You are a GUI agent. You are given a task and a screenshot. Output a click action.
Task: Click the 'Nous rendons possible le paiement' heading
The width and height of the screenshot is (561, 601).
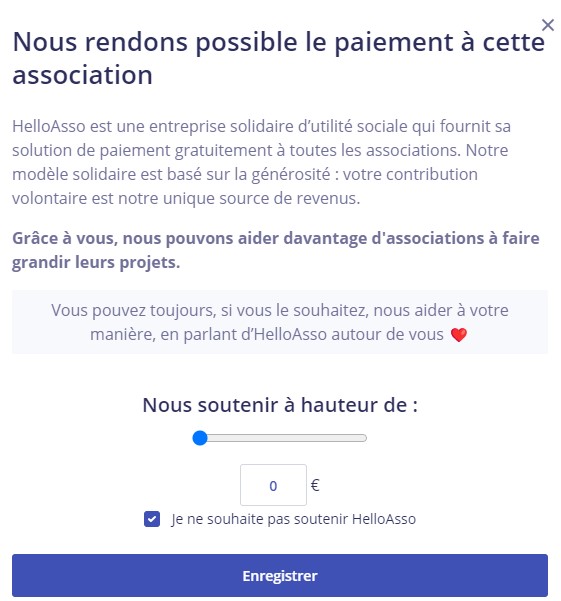point(279,58)
